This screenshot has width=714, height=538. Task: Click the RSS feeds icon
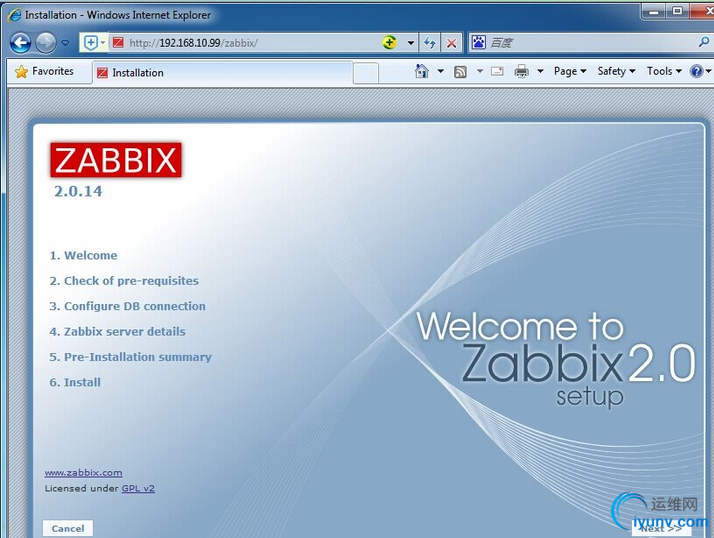[x=460, y=72]
